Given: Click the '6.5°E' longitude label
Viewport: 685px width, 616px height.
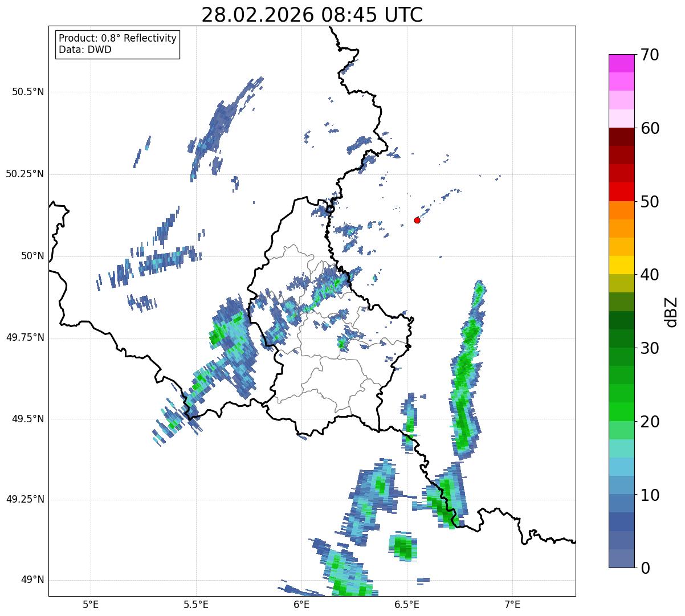Looking at the screenshot, I should pos(407,605).
